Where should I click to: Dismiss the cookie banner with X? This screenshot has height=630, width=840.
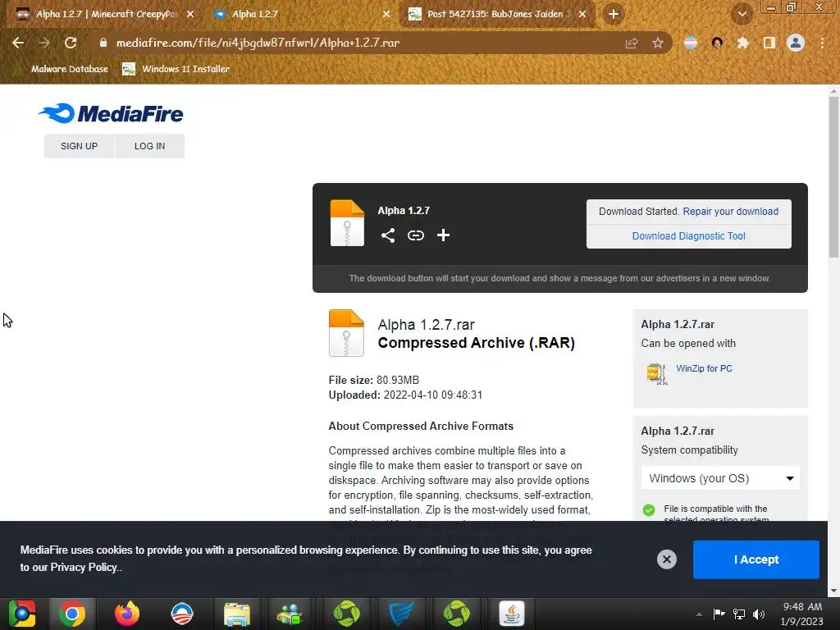[x=666, y=559]
